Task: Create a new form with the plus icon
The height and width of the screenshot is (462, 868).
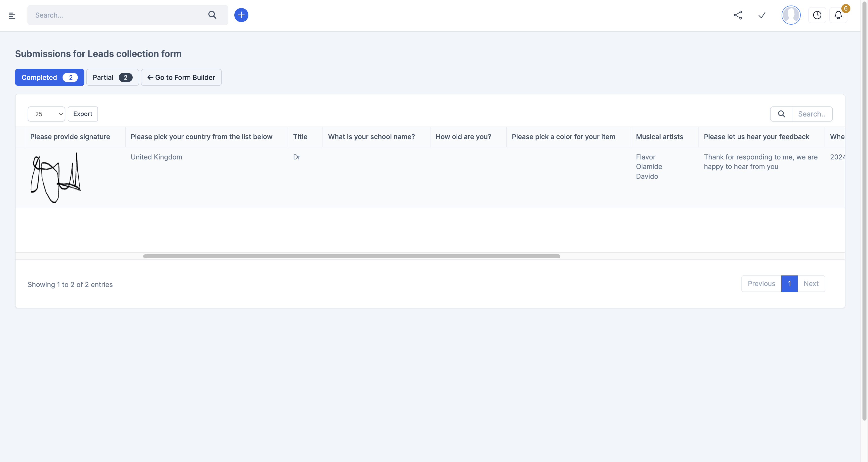Action: (x=241, y=15)
